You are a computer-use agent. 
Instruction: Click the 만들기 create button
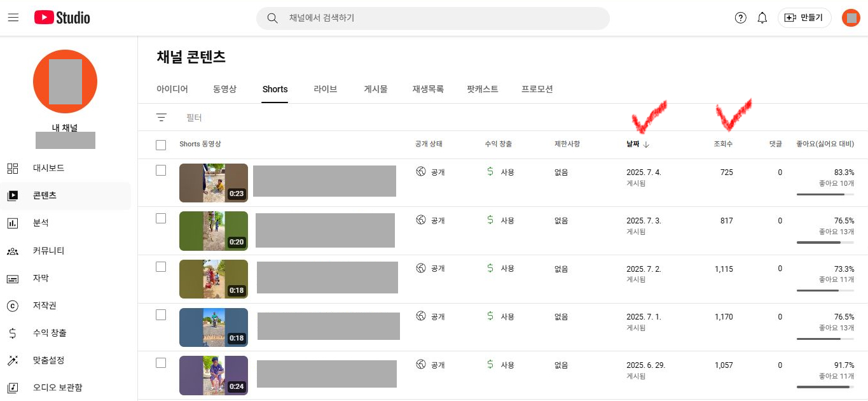[x=804, y=18]
